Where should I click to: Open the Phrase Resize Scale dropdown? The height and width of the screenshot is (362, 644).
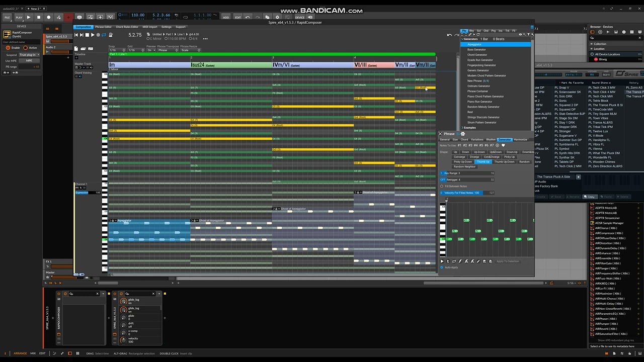[190, 50]
